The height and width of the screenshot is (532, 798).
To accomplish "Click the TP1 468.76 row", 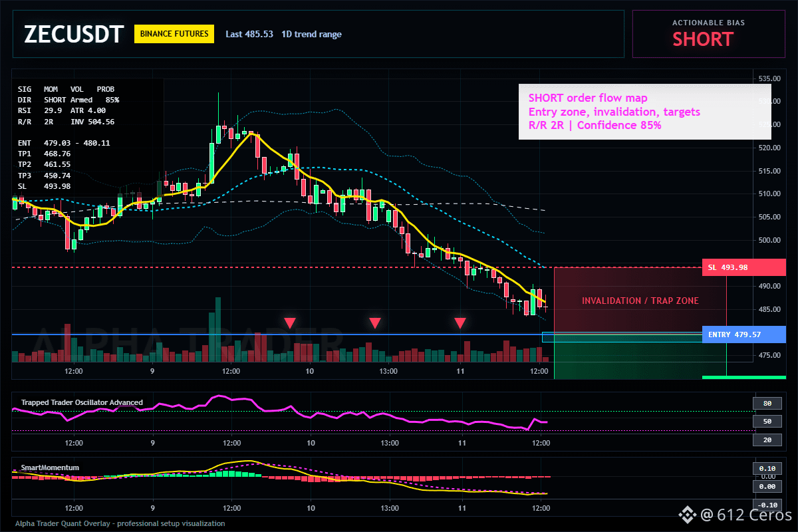I will coord(45,154).
